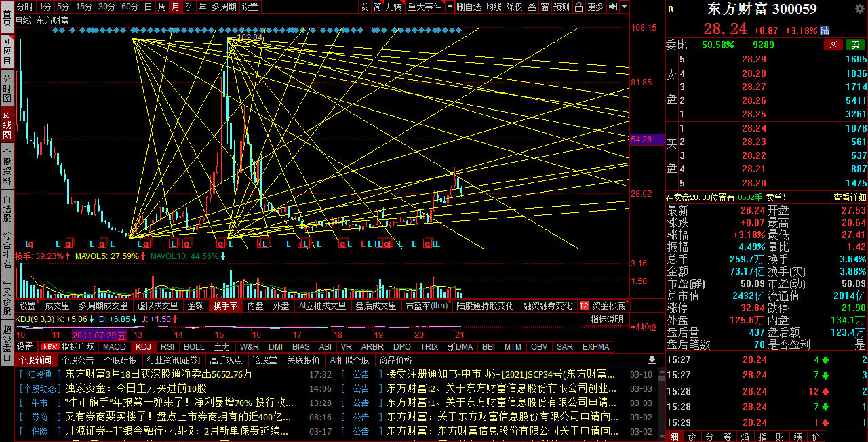Switch chart period to 1分
The width and height of the screenshot is (868, 442).
(x=45, y=7)
